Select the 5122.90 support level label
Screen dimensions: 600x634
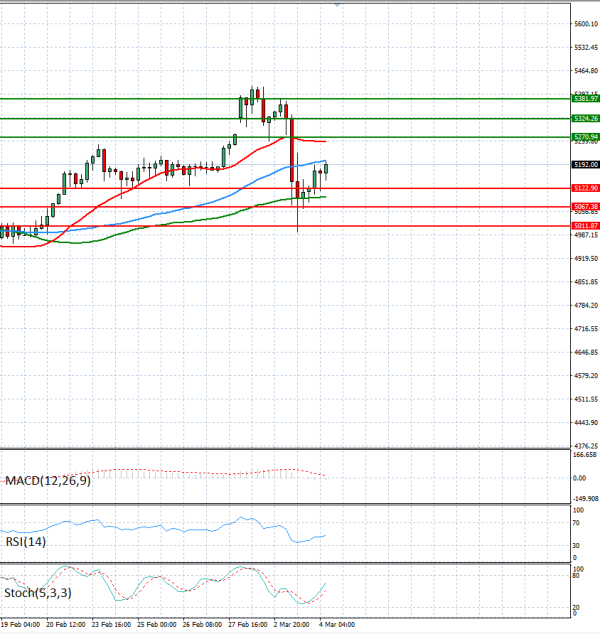click(585, 188)
